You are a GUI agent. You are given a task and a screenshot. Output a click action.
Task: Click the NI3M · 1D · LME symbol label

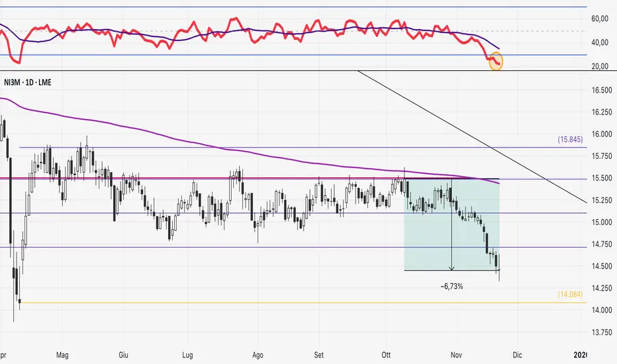(x=28, y=82)
